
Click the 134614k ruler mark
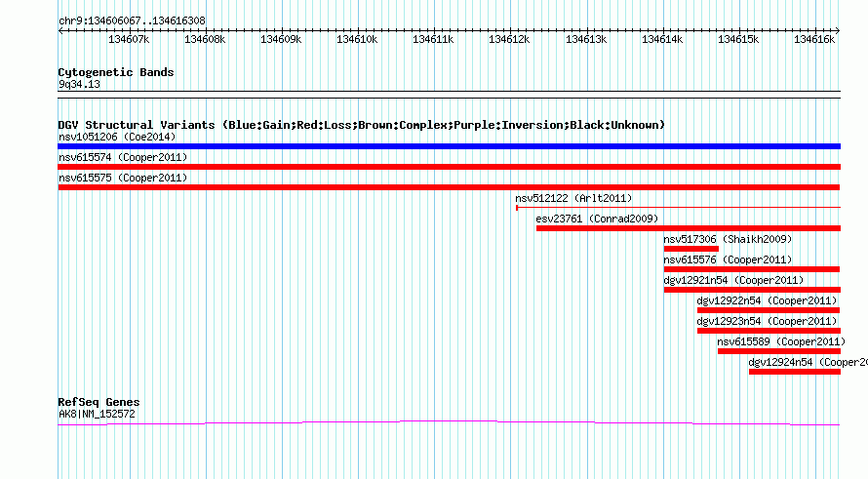click(x=662, y=39)
